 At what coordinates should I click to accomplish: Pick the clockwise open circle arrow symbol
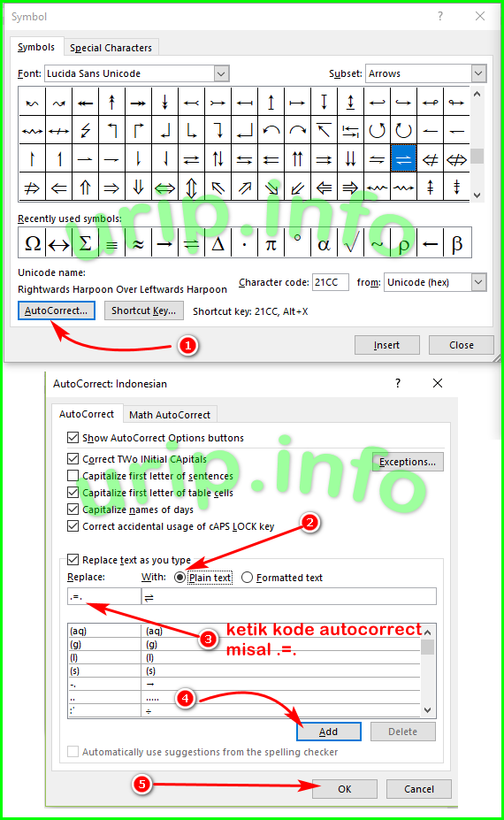point(403,130)
